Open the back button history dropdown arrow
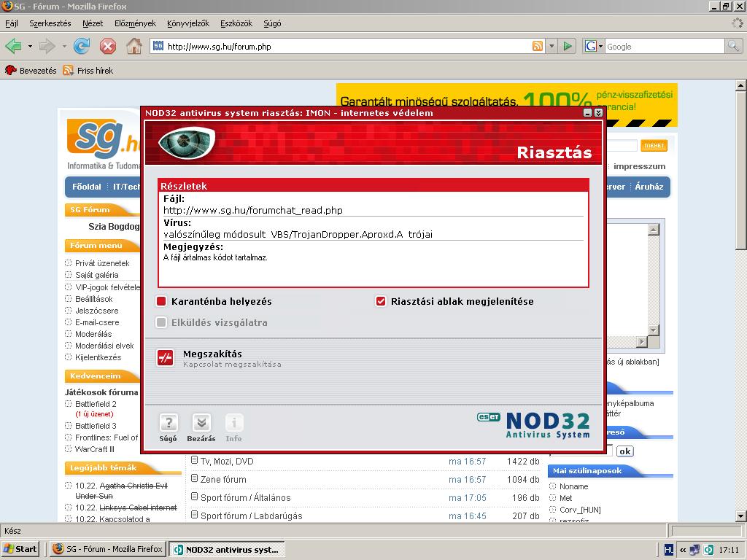Screen dimensions: 747x560 point(30,47)
